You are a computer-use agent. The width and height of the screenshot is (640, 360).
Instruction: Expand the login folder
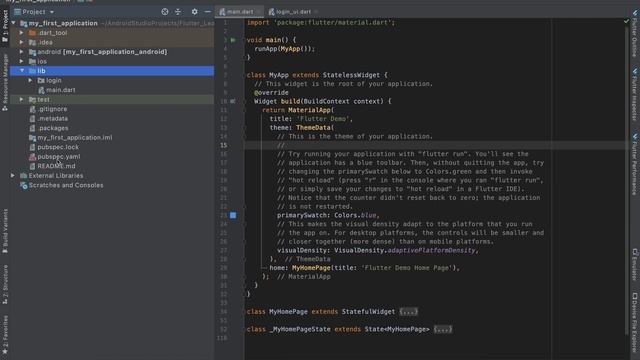(30, 80)
